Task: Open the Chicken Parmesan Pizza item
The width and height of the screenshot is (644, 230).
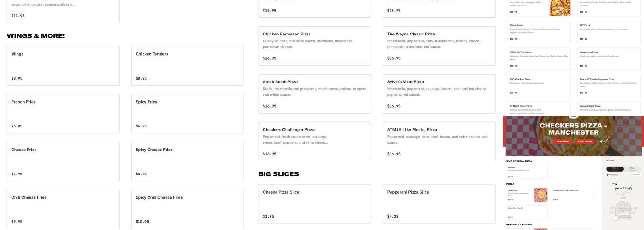Action: click(315, 46)
